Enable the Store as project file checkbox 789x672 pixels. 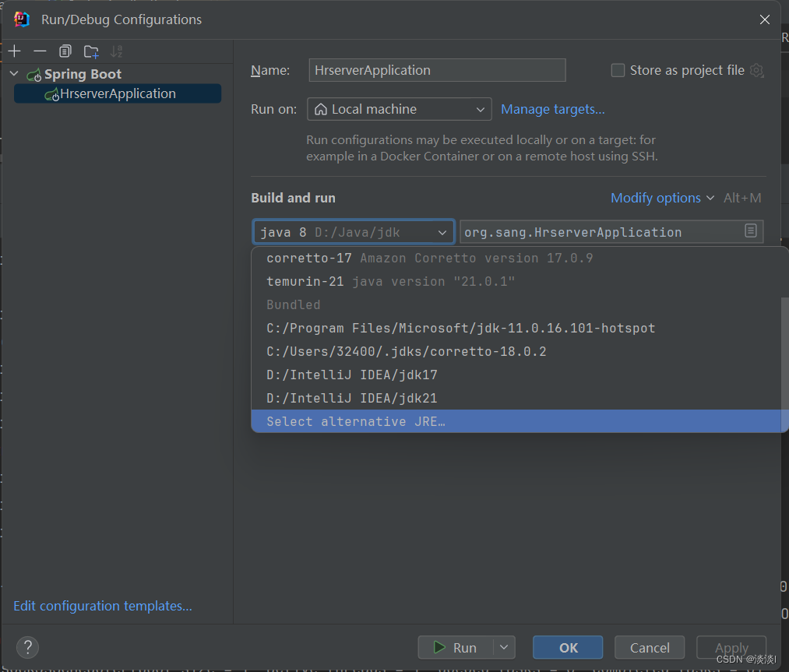(618, 69)
